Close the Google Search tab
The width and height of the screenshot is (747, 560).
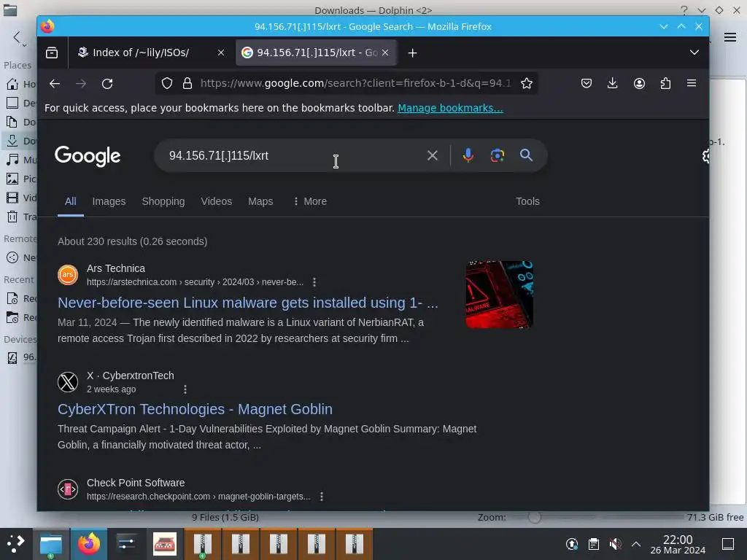point(385,52)
